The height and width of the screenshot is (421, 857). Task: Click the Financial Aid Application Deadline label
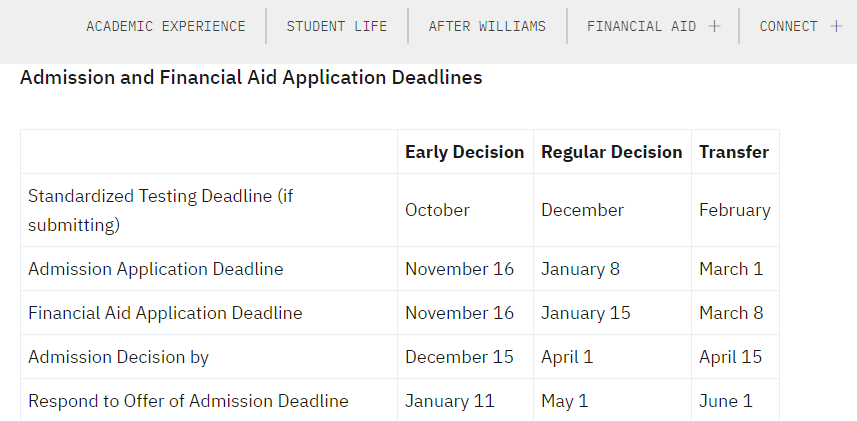click(x=165, y=313)
